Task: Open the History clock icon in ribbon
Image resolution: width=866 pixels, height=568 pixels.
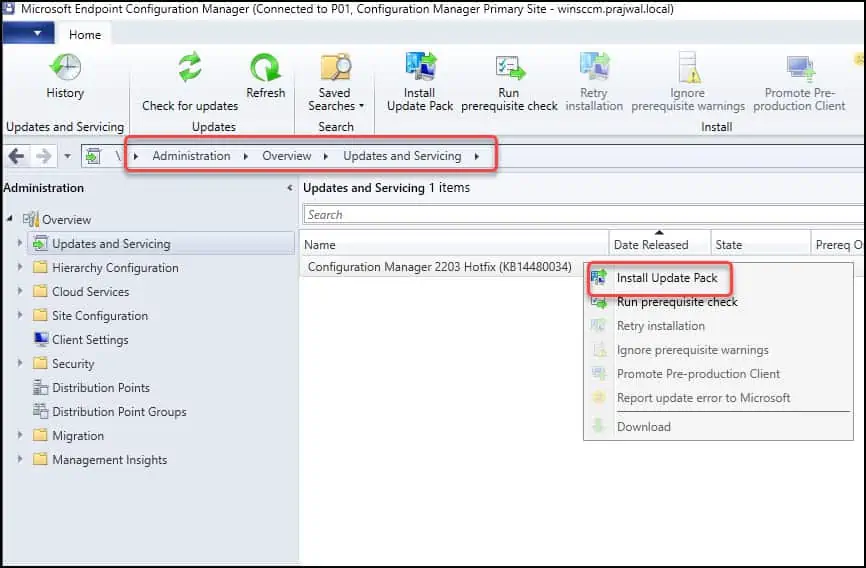Action: (x=65, y=67)
